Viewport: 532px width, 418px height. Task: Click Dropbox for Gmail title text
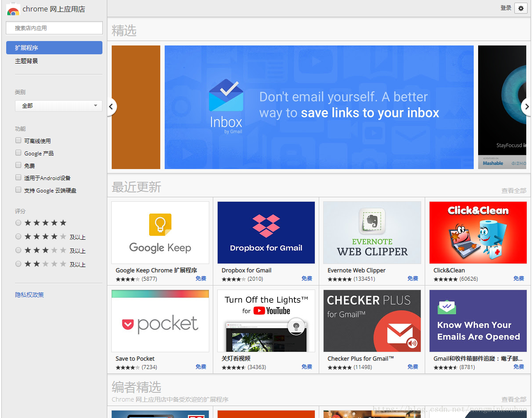(x=246, y=271)
